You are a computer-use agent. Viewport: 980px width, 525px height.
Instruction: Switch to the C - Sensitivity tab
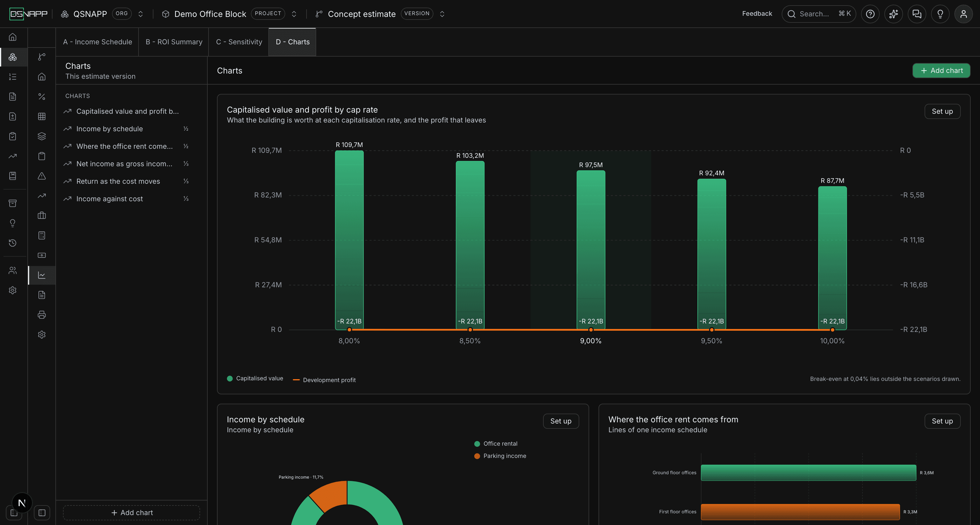pos(239,42)
